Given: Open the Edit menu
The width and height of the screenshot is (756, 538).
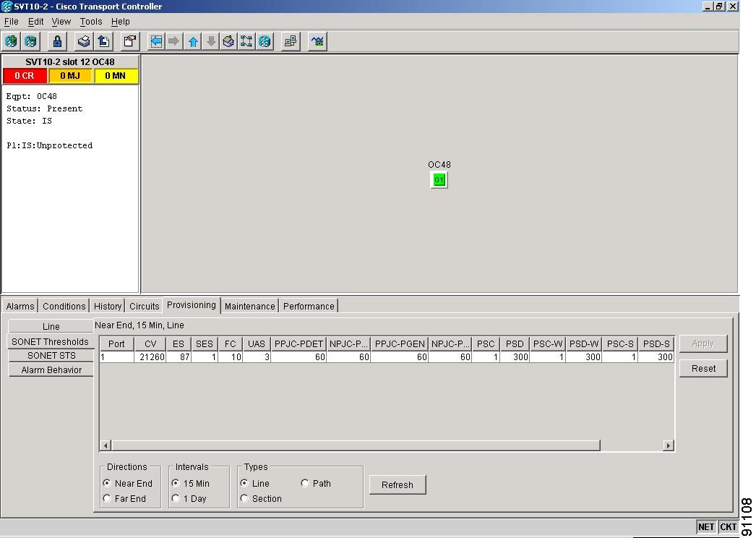Looking at the screenshot, I should click(x=35, y=22).
